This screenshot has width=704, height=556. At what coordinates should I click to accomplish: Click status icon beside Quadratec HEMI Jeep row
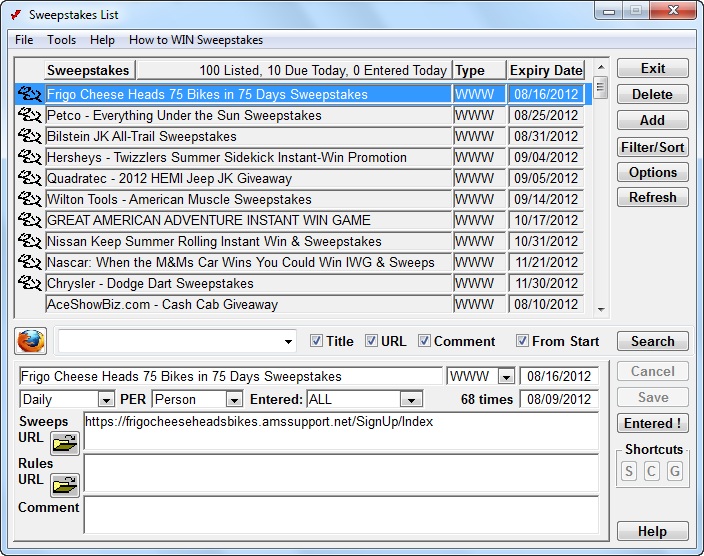point(30,178)
